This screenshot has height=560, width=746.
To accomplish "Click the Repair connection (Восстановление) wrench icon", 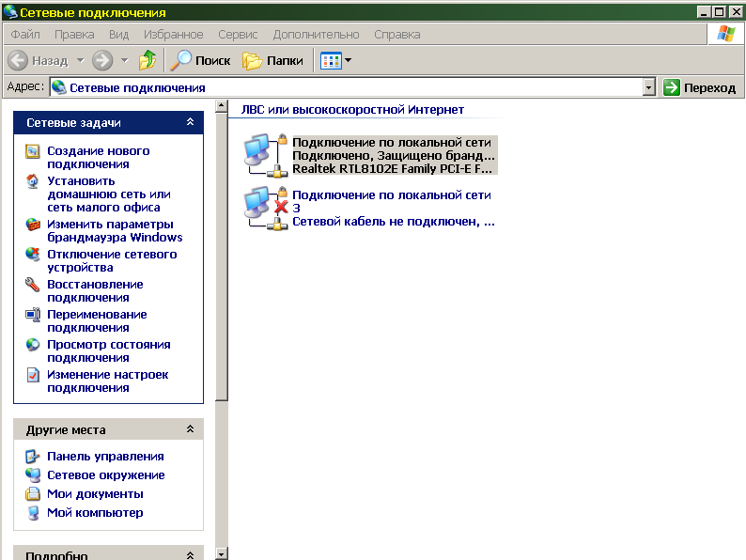I will coord(33,285).
